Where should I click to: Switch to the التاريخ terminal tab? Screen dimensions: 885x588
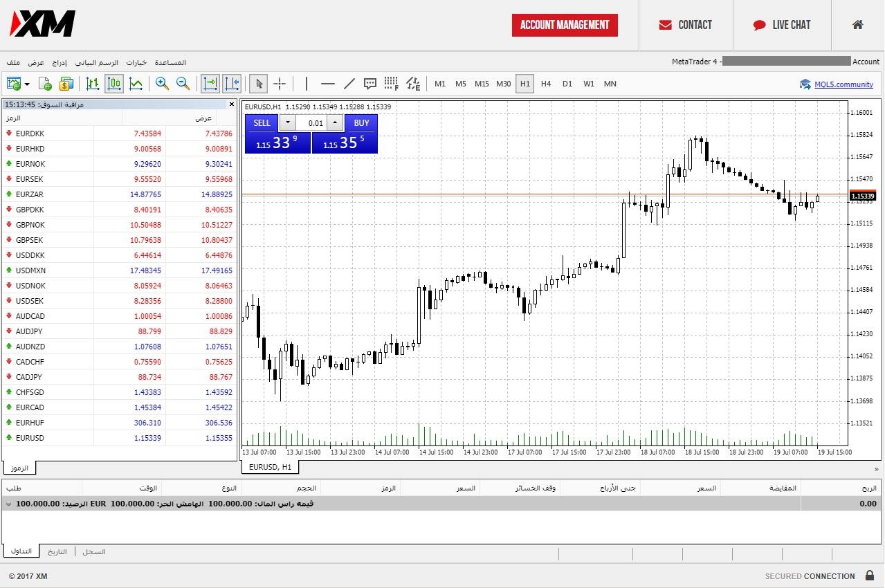(57, 551)
